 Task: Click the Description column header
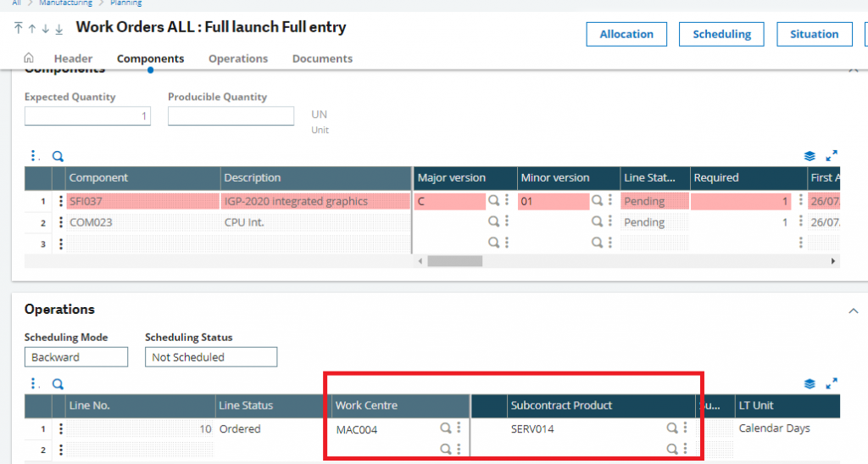(315, 178)
